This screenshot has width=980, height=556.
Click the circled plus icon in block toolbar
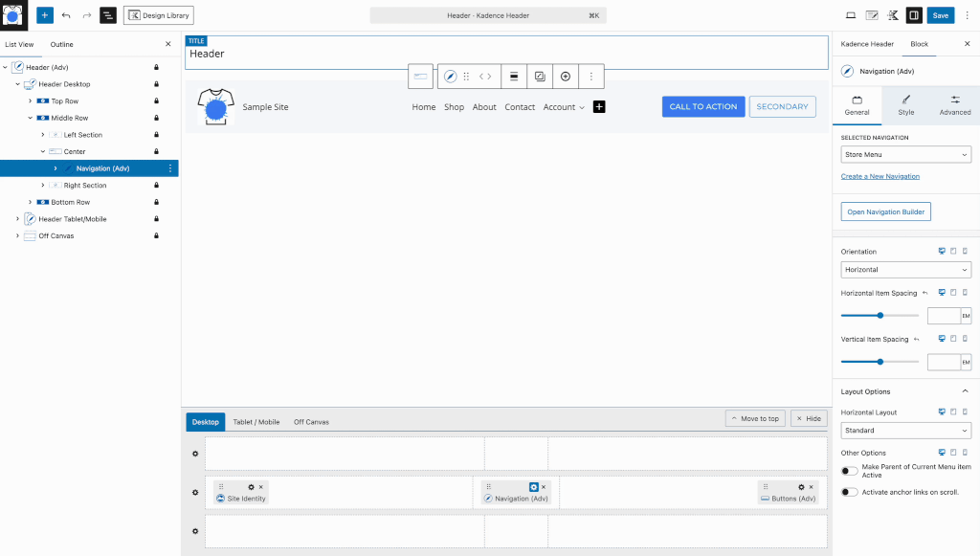[x=565, y=77]
